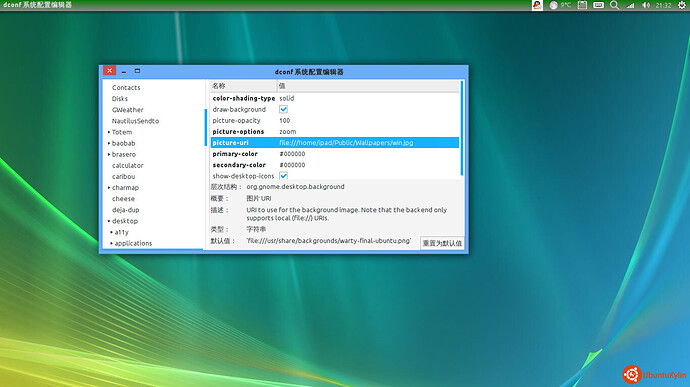Expand the Totem tree node
This screenshot has height=387, width=690.
pos(109,132)
